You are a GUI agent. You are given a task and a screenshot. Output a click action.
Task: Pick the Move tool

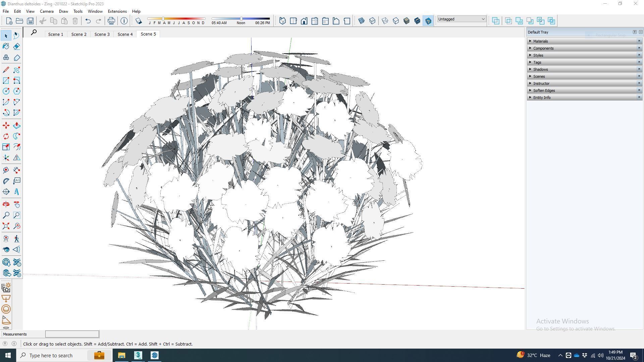[x=6, y=125]
